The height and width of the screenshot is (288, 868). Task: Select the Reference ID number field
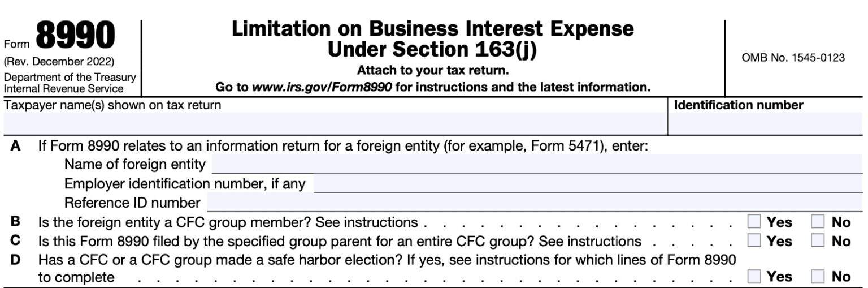pyautogui.click(x=533, y=202)
